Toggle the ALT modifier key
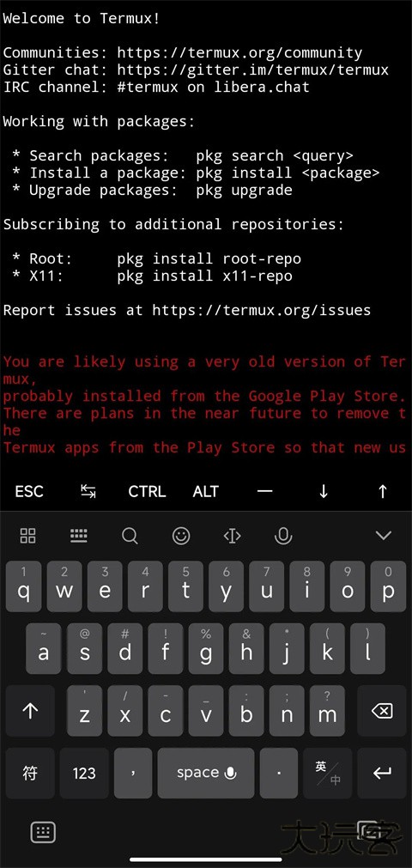Viewport: 412px width, 868px height. pos(205,491)
